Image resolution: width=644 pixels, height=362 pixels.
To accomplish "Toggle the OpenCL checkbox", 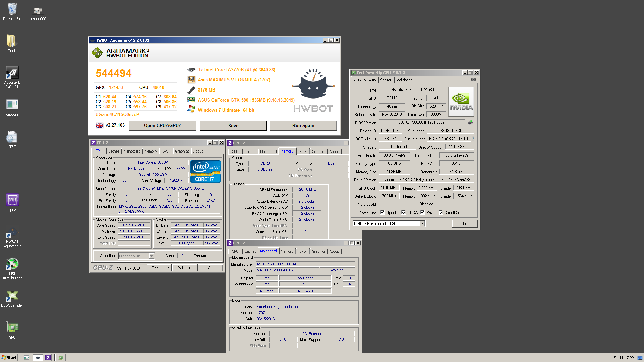I will coord(382,213).
